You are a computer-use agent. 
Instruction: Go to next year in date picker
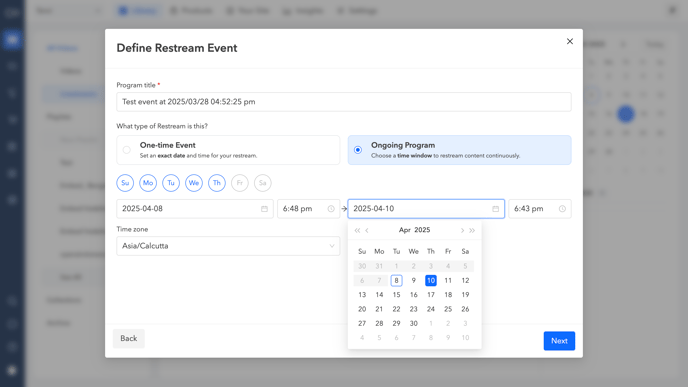(x=472, y=230)
